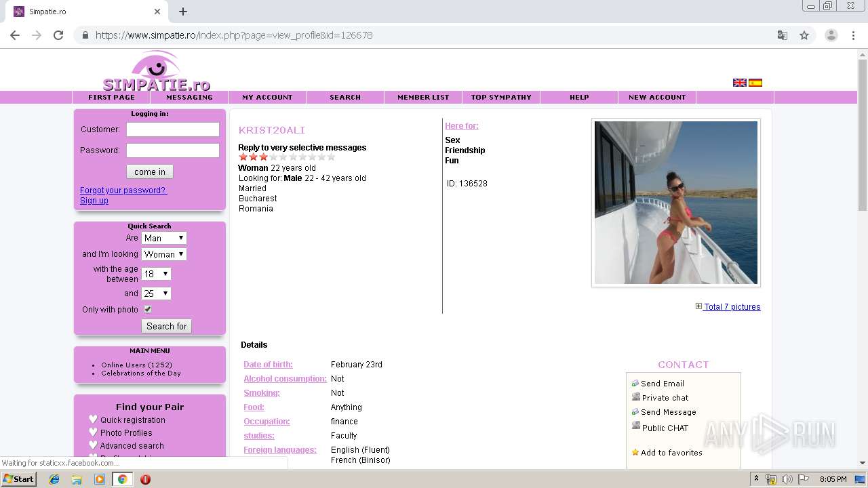Focus the Customer input field
Image resolution: width=868 pixels, height=488 pixels.
click(x=173, y=129)
